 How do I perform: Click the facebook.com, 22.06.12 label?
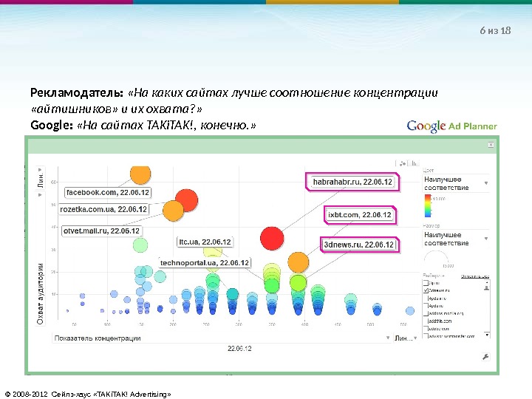click(108, 192)
